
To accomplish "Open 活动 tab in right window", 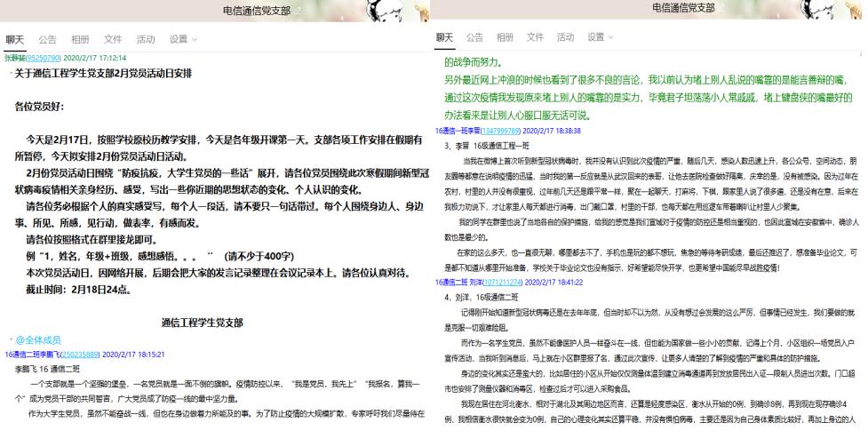I will coord(566,37).
